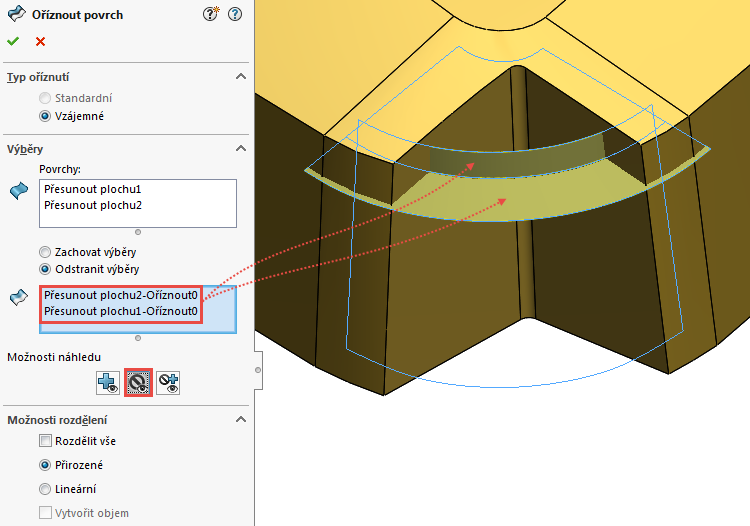Collapse Typ oříznutí section
The width and height of the screenshot is (750, 526).
point(241,77)
